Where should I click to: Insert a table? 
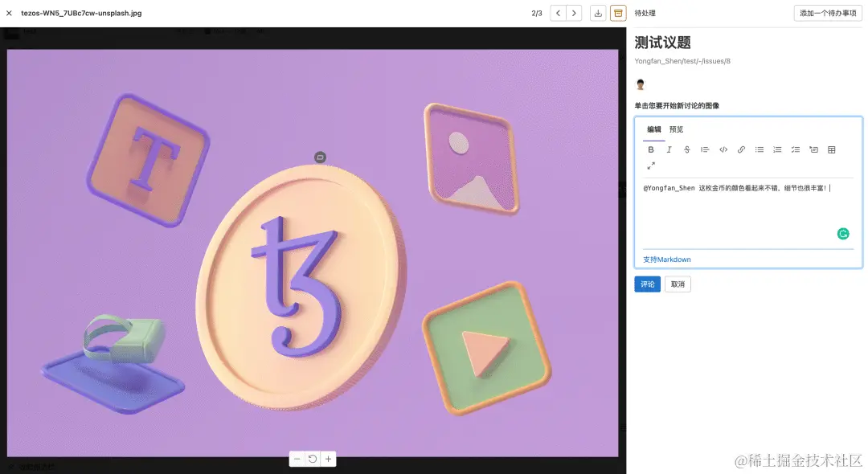click(x=832, y=150)
